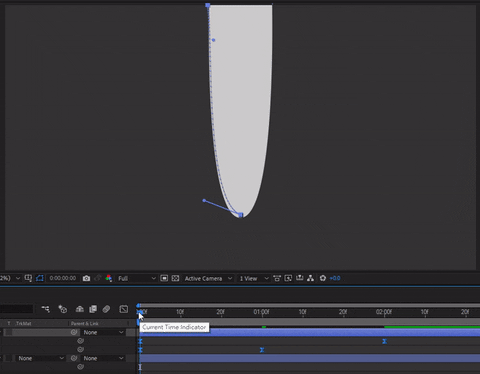The width and height of the screenshot is (480, 374).
Task: Toggle Preserve Transparency on the first layer
Action: [x=9, y=332]
